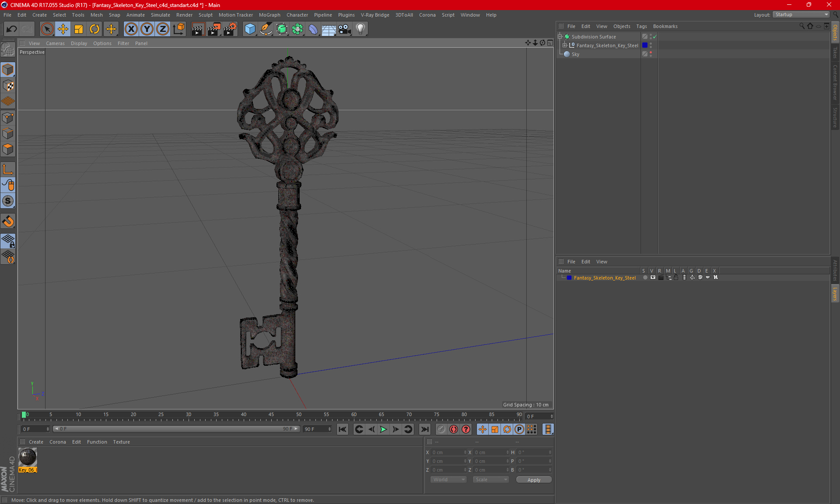
Task: Open the Array modeling objects
Action: click(x=297, y=29)
